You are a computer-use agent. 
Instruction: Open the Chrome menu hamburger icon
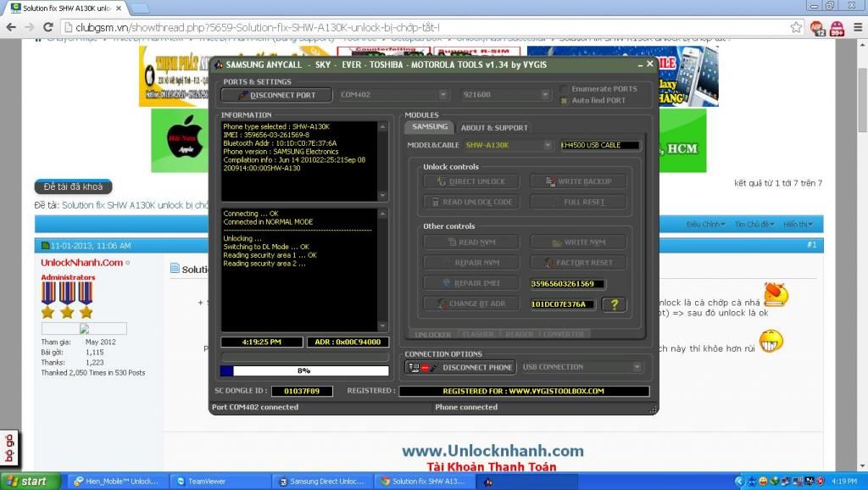(858, 27)
